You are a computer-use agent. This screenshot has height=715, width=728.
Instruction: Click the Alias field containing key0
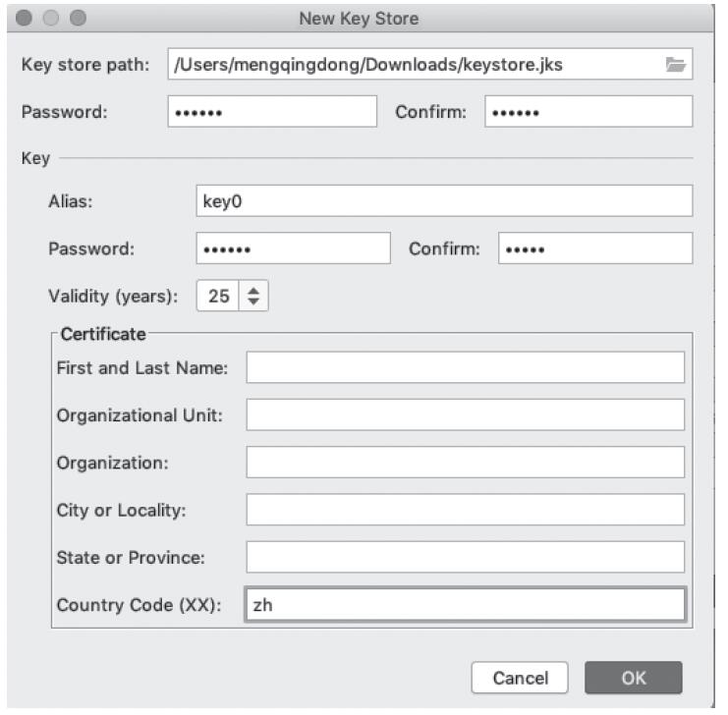coord(444,200)
